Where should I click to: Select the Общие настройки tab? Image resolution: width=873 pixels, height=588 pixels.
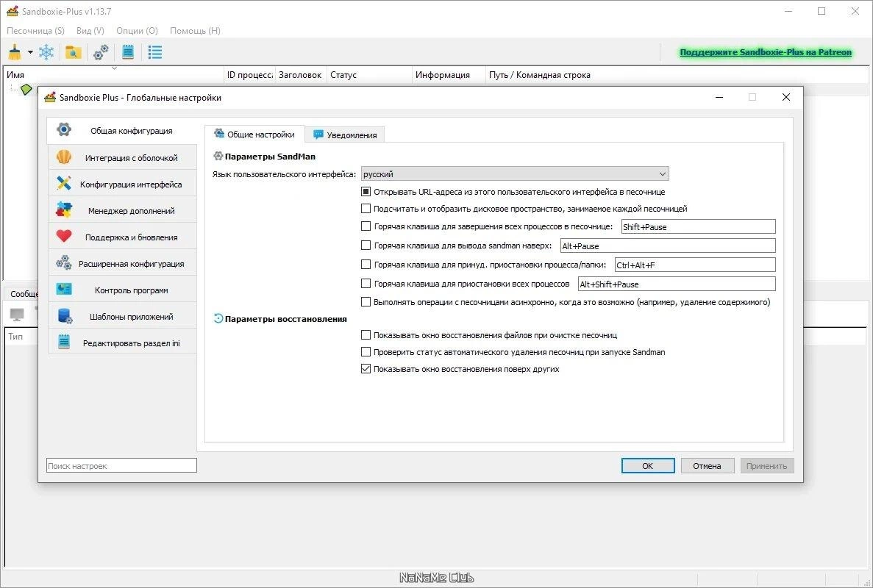[254, 134]
